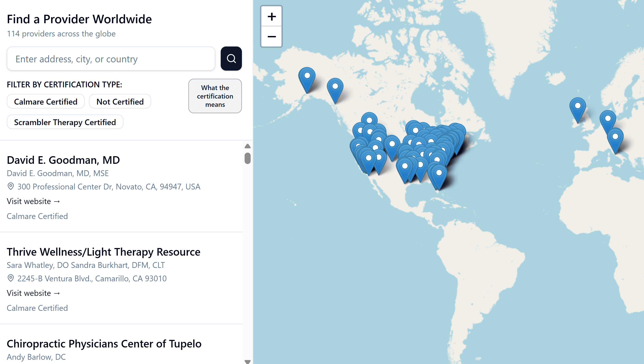Click Calmare Certified label under Thrive Wellness
644x364 pixels.
(37, 308)
